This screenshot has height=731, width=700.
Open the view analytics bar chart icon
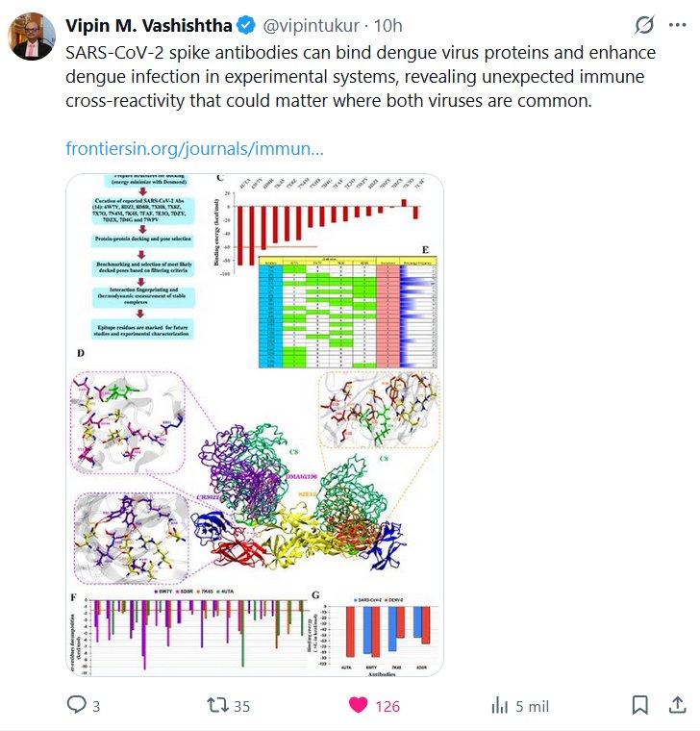coord(500,706)
